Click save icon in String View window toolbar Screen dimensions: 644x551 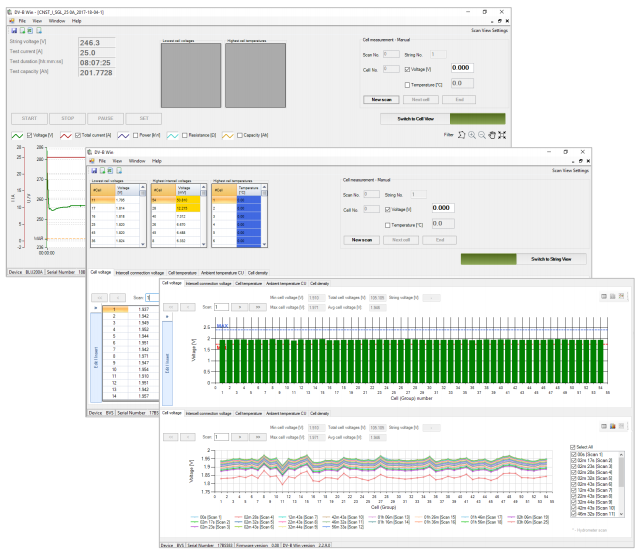[14, 31]
